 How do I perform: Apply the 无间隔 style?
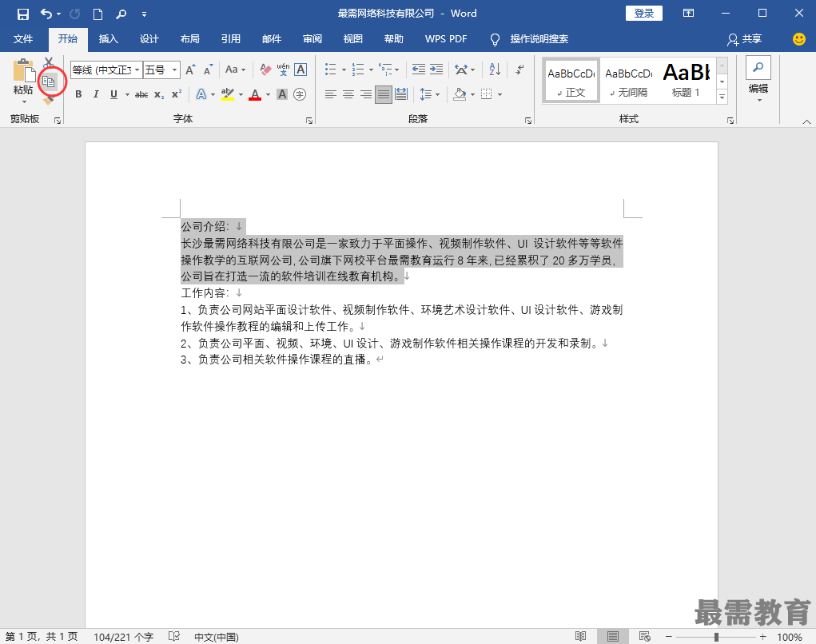click(629, 81)
